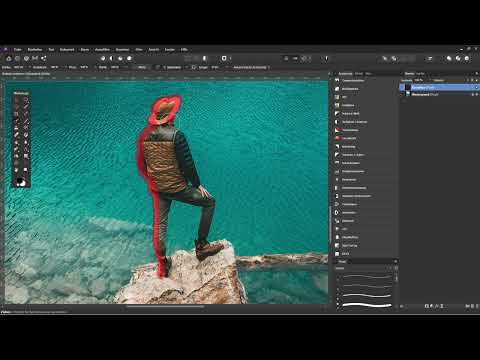The width and height of the screenshot is (480, 360).
Task: Add an Objektivfilter adjustment
Action: coord(365,237)
